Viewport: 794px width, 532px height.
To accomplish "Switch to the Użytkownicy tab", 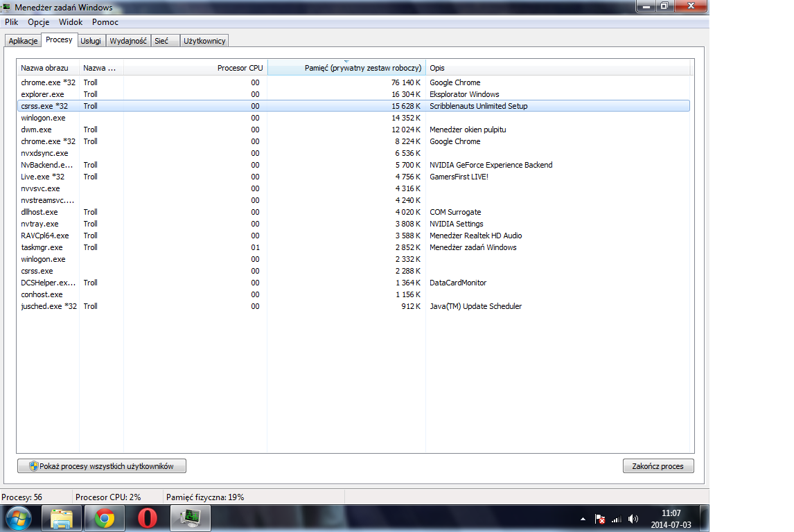I will tap(204, 41).
